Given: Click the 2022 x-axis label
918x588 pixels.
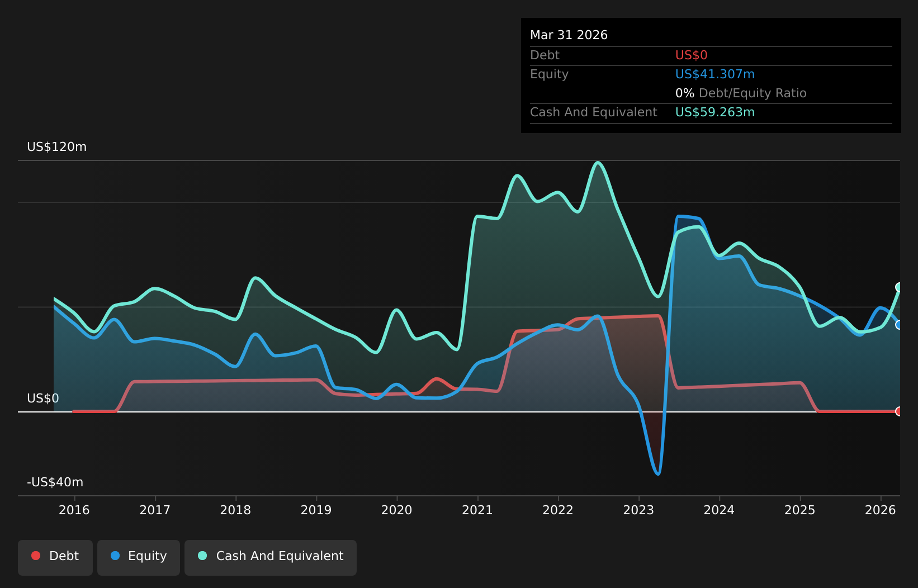Looking at the screenshot, I should [x=558, y=510].
